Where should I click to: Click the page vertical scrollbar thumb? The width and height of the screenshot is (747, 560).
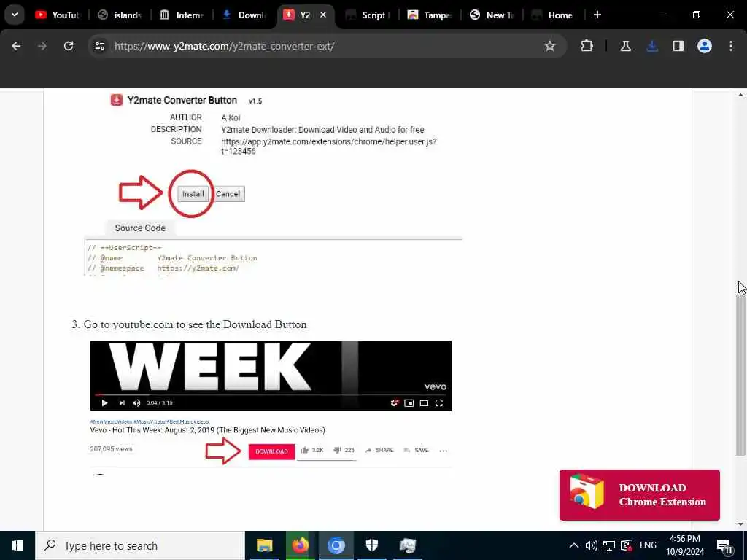click(740, 374)
